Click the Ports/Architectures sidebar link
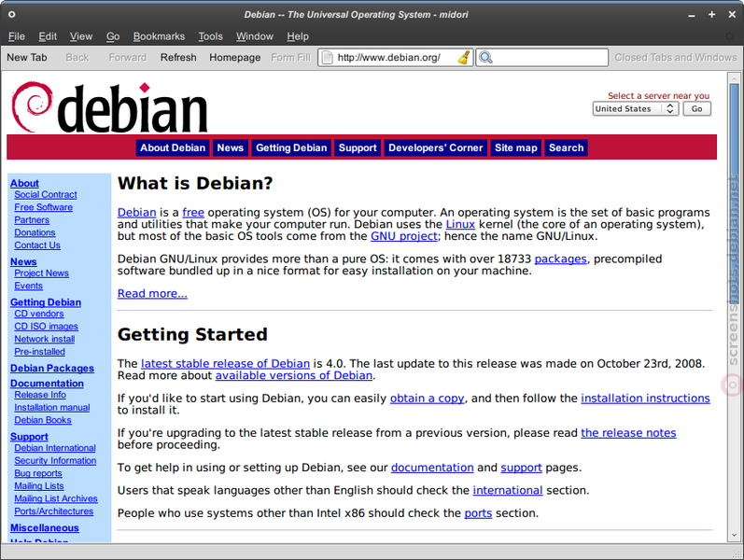This screenshot has height=560, width=744. click(53, 511)
